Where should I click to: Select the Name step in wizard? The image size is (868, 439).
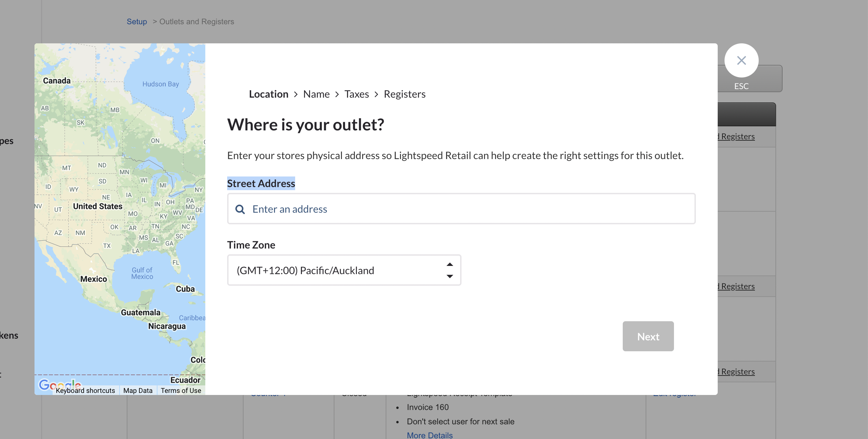(x=316, y=94)
